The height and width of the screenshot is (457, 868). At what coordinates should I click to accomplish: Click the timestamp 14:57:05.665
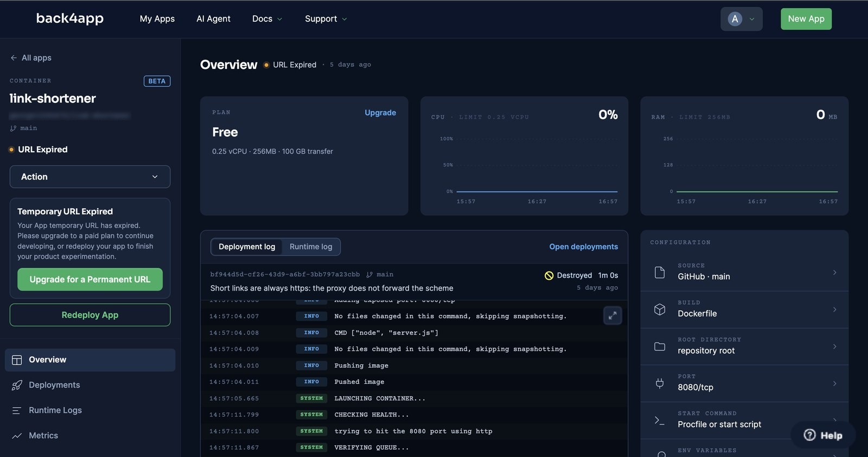tap(234, 398)
